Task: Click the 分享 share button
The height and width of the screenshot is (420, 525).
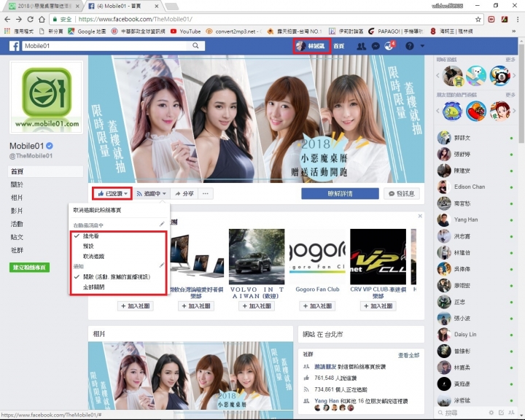Action: tap(184, 193)
